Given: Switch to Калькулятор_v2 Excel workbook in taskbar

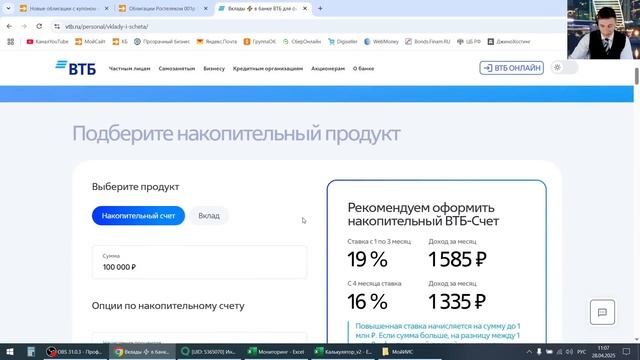Looking at the screenshot, I should (x=344, y=352).
